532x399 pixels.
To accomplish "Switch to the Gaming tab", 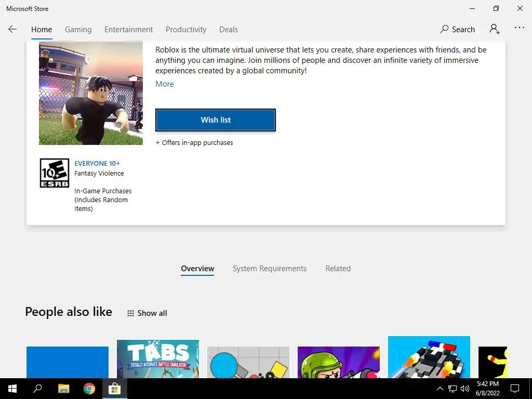I will coord(78,30).
